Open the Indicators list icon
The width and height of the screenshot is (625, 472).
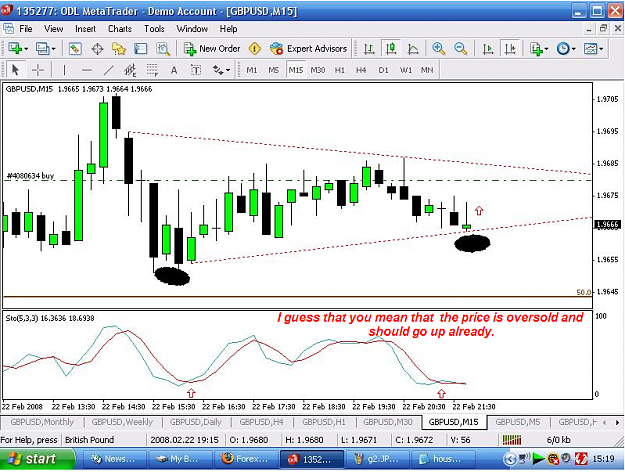(x=536, y=49)
